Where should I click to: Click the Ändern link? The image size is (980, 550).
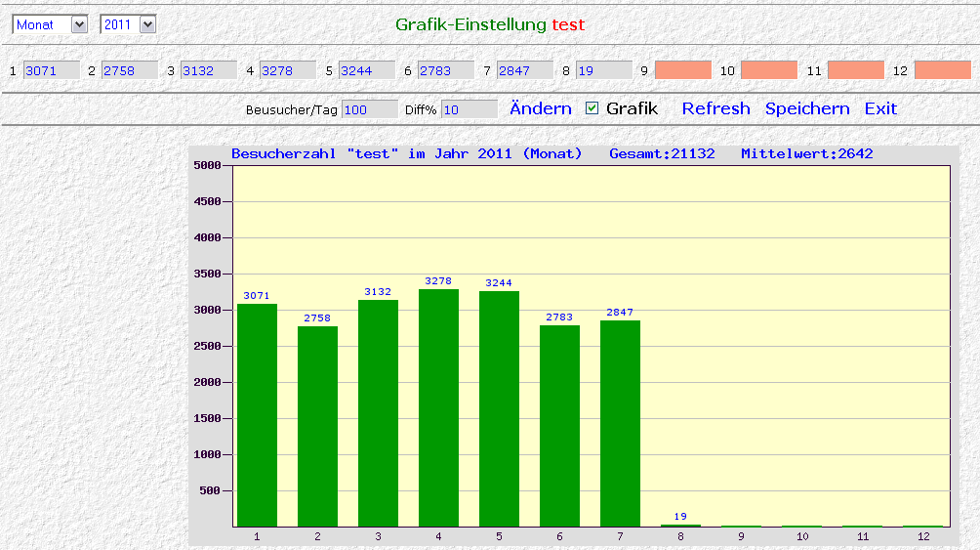click(x=541, y=108)
